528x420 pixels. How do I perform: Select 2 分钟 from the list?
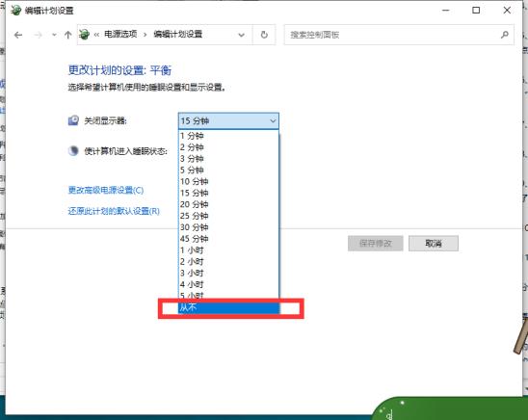click(x=228, y=147)
